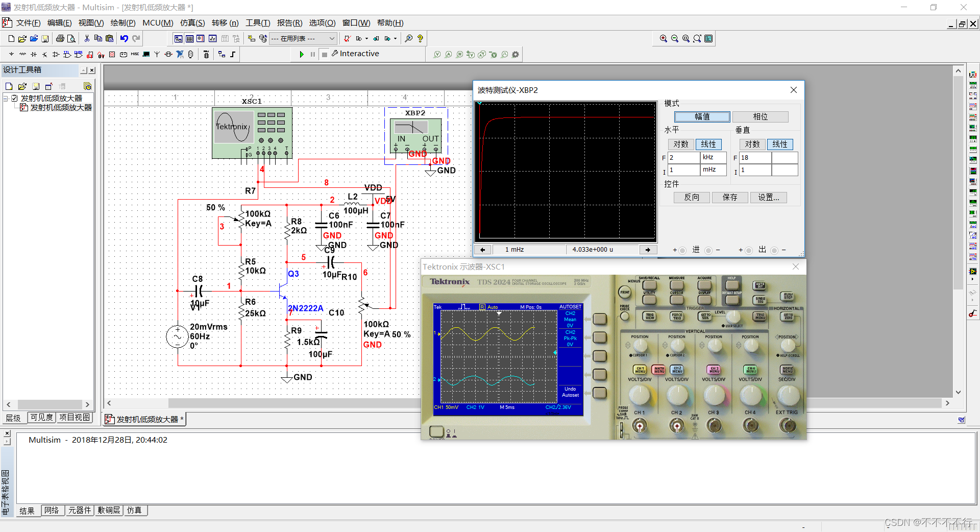This screenshot has height=532, width=980.
Task: Click the cut scissors icon
Action: pyautogui.click(x=87, y=38)
